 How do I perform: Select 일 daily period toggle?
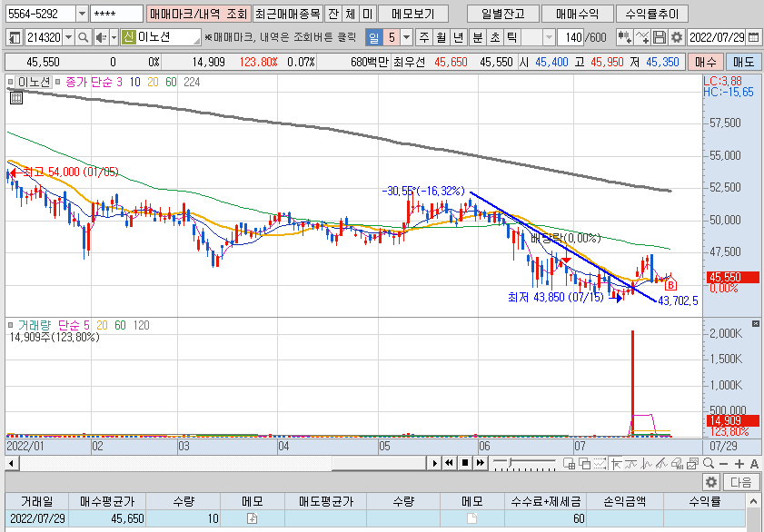(x=373, y=37)
